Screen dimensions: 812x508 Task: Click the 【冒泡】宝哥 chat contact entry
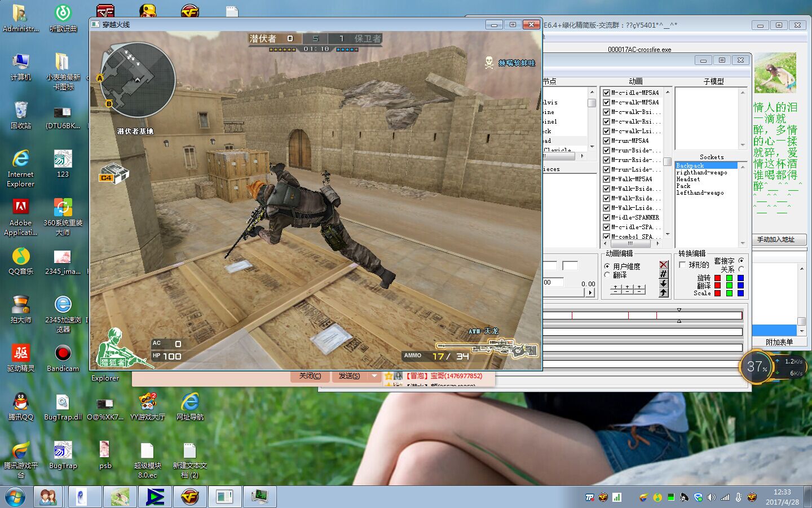tap(444, 376)
